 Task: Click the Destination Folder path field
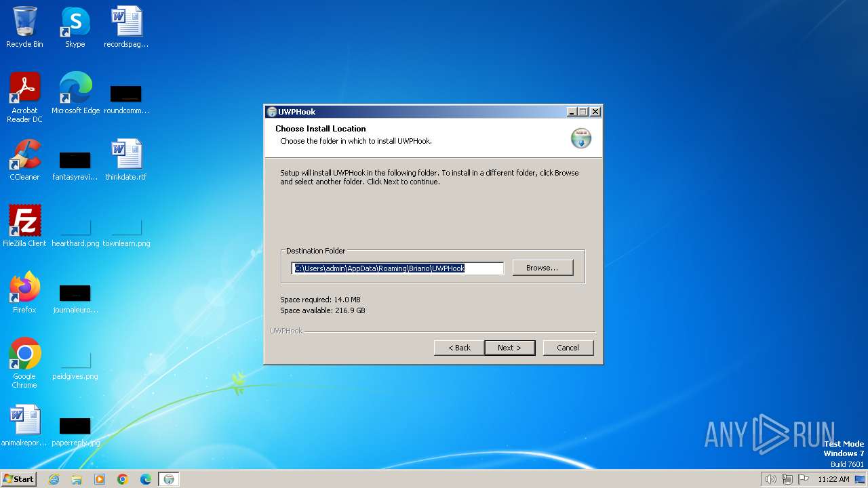(x=398, y=268)
